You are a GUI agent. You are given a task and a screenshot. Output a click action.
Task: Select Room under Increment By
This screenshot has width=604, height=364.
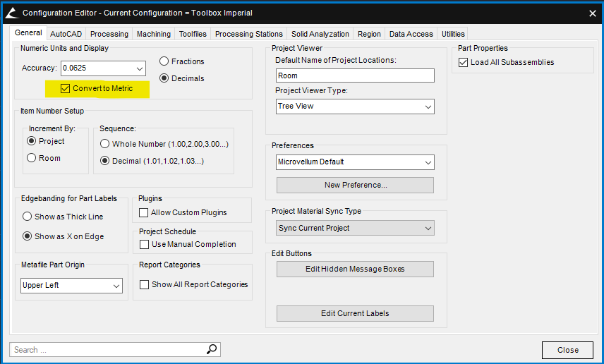click(x=31, y=158)
